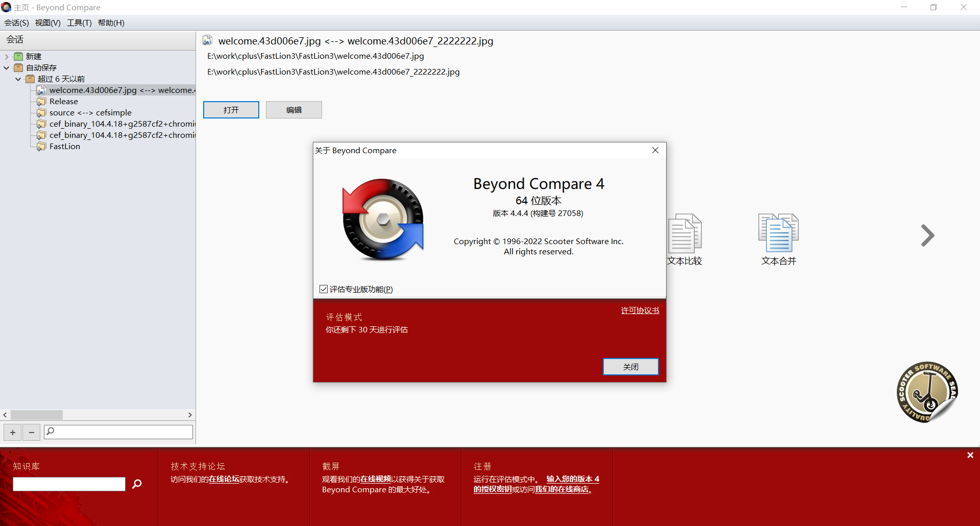Screen dimensions: 980x526
Task: Click the Scooter Software quality seal
Action: (927, 392)
